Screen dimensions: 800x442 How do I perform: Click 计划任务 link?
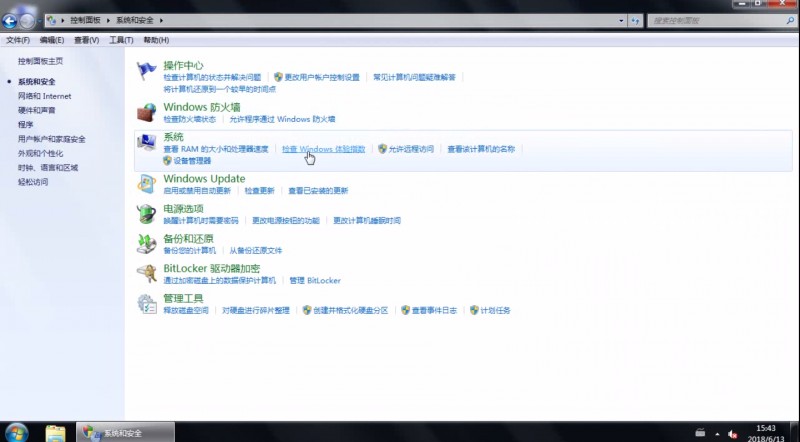point(495,310)
